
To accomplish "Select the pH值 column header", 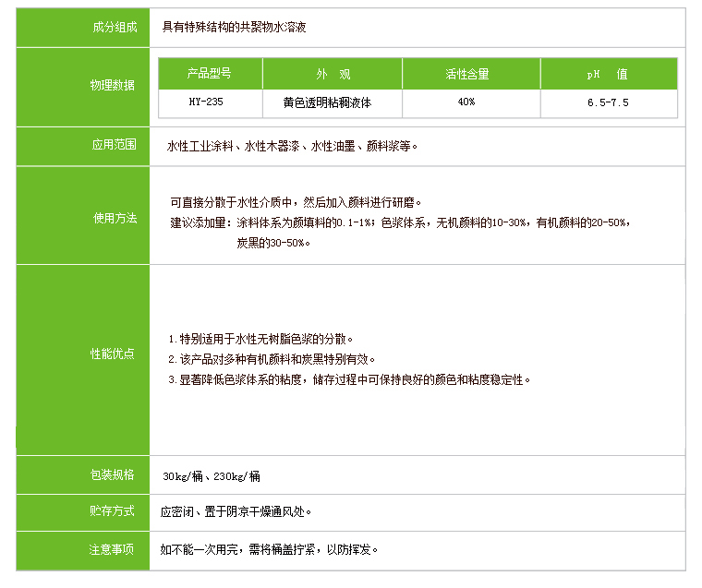I will pyautogui.click(x=608, y=74).
